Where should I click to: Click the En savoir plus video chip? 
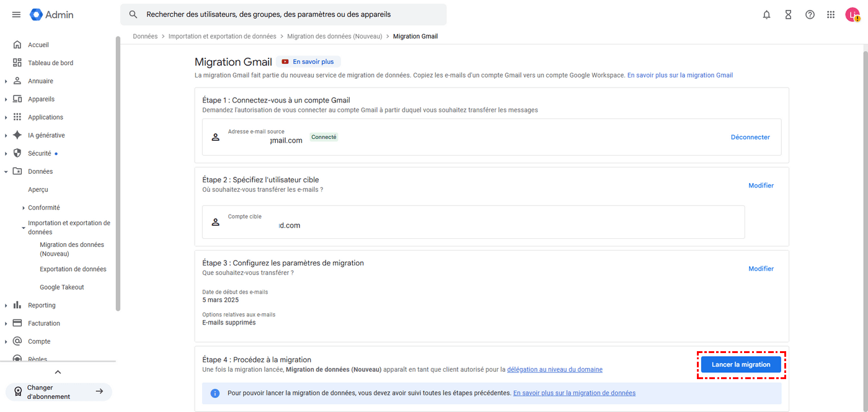[308, 61]
